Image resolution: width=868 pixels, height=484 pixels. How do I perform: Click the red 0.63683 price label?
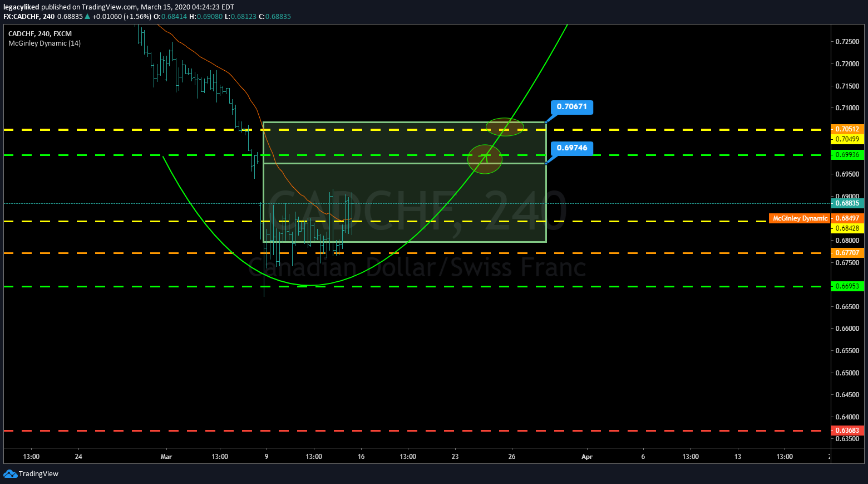point(847,431)
